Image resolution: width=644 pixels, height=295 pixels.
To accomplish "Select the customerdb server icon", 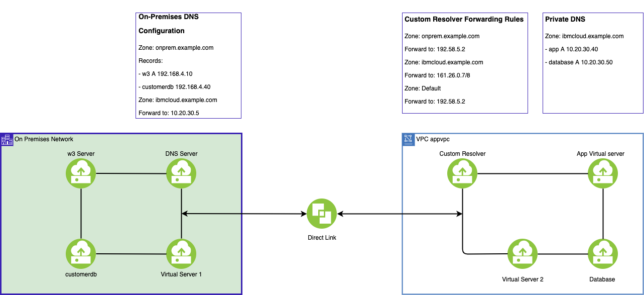I will pyautogui.click(x=80, y=253).
